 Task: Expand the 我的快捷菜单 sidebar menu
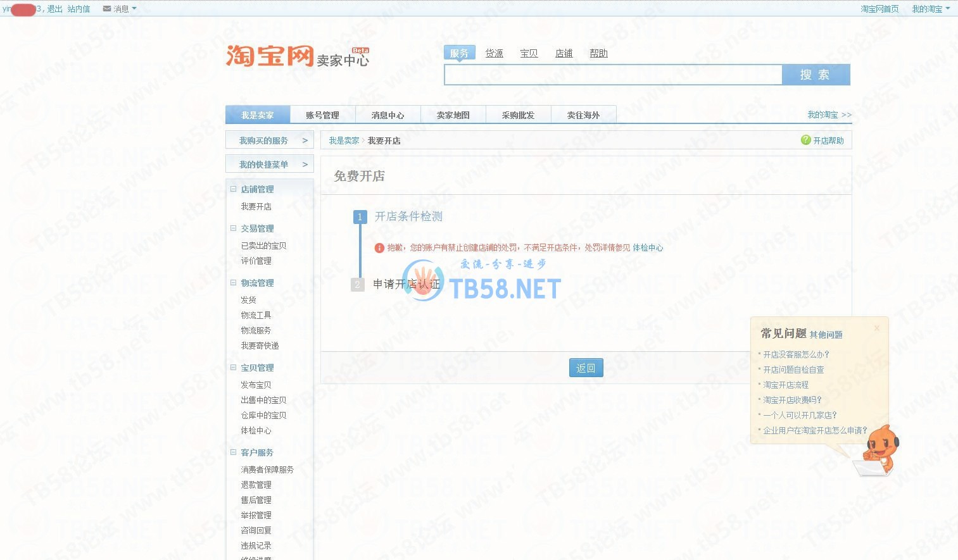tap(270, 165)
